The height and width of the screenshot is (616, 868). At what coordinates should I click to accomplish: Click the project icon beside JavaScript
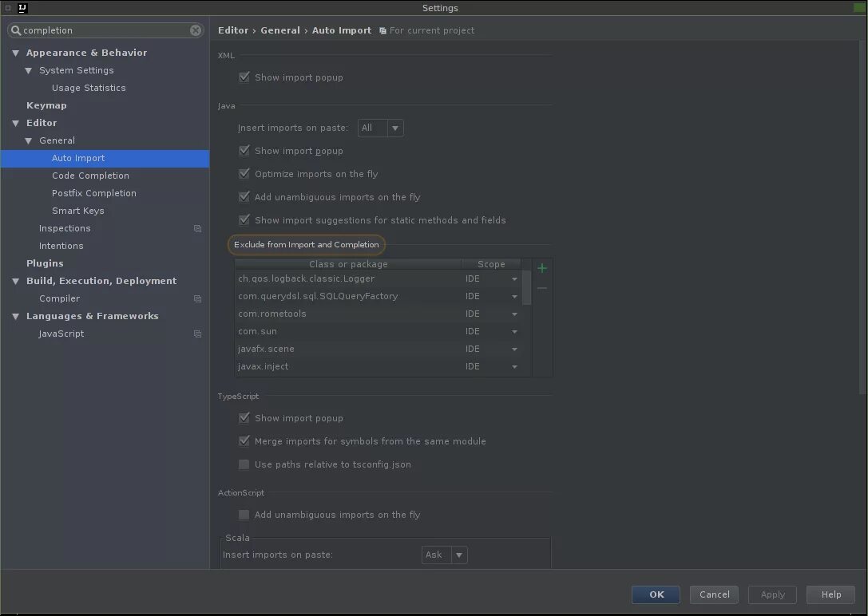tap(197, 334)
